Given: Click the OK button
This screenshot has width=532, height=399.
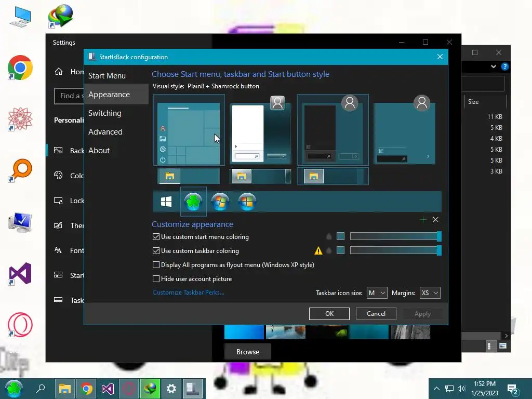Looking at the screenshot, I should point(329,314).
